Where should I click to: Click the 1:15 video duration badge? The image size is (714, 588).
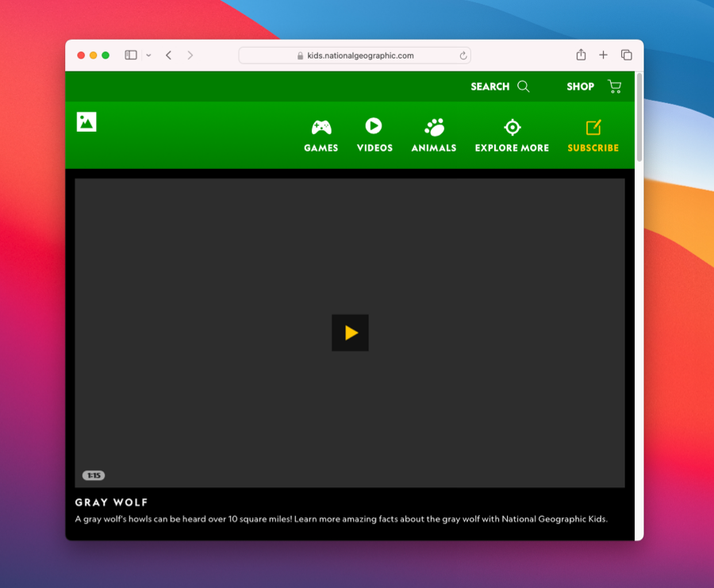click(x=94, y=475)
